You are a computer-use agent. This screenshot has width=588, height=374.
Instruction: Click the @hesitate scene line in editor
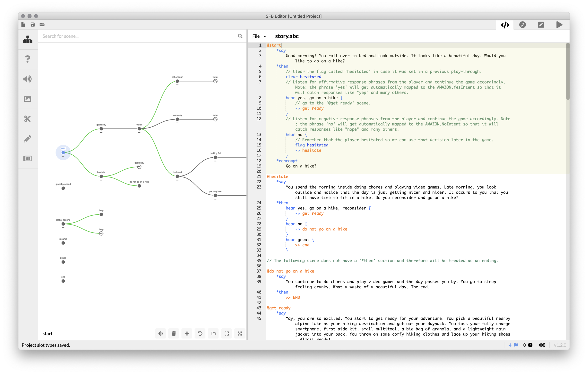[277, 176]
